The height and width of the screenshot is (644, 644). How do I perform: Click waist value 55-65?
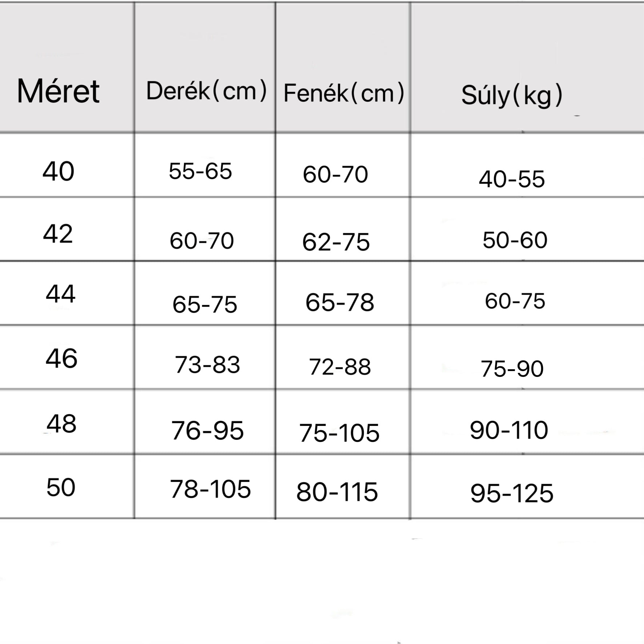click(x=200, y=171)
